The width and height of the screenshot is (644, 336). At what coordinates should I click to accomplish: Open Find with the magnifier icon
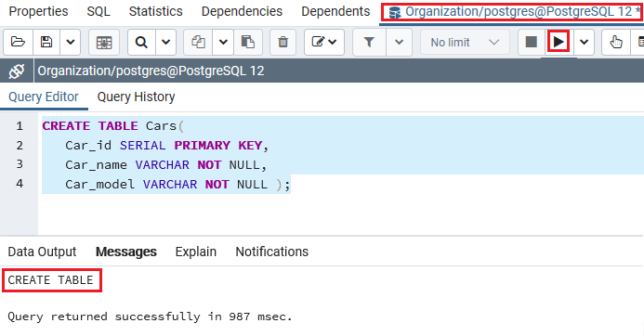coord(141,42)
